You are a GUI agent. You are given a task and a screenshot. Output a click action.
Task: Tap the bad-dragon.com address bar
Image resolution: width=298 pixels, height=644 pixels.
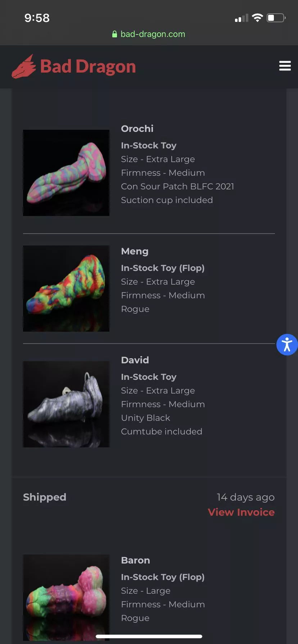click(x=153, y=34)
